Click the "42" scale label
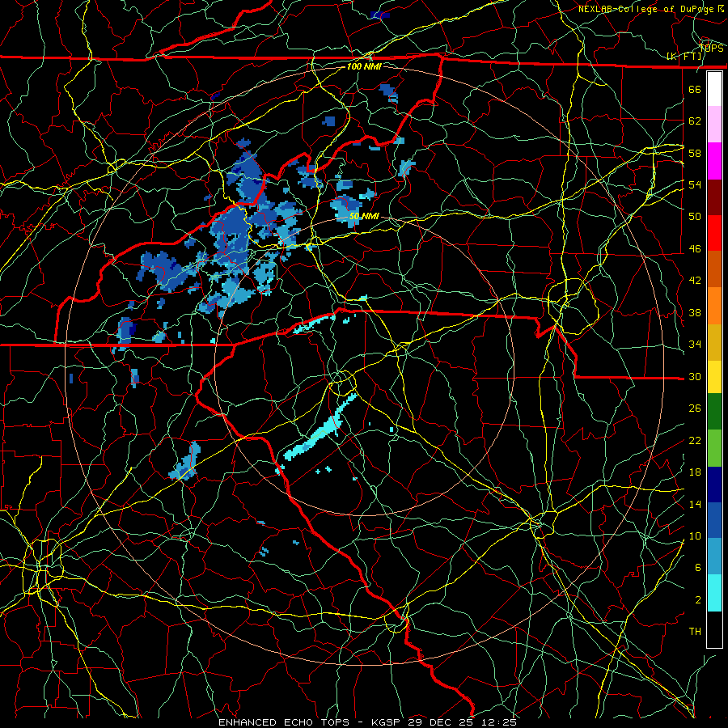The height and width of the screenshot is (728, 728). point(695,281)
